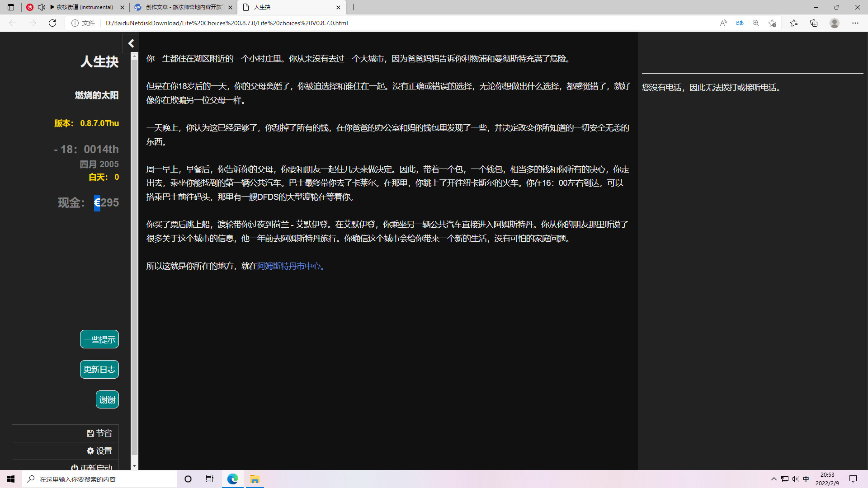Open File Explorer from the taskbar
Image resolution: width=868 pixels, height=488 pixels.
pos(255,479)
